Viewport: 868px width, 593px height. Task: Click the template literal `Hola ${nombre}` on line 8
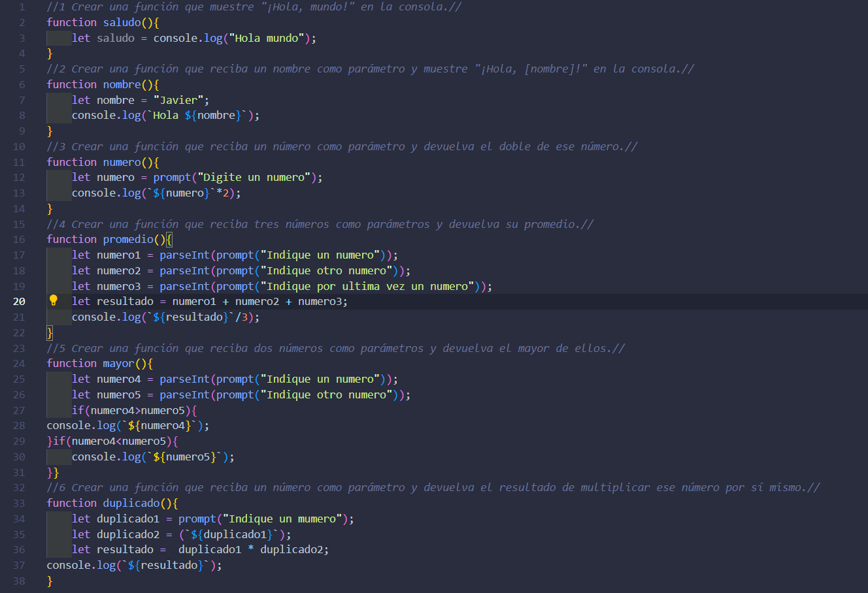click(x=197, y=115)
